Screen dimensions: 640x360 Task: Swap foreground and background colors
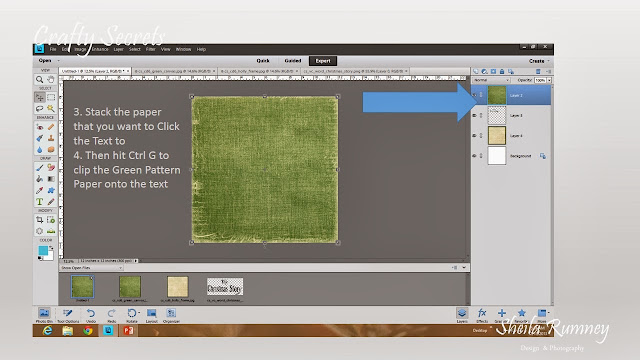pos(51,248)
